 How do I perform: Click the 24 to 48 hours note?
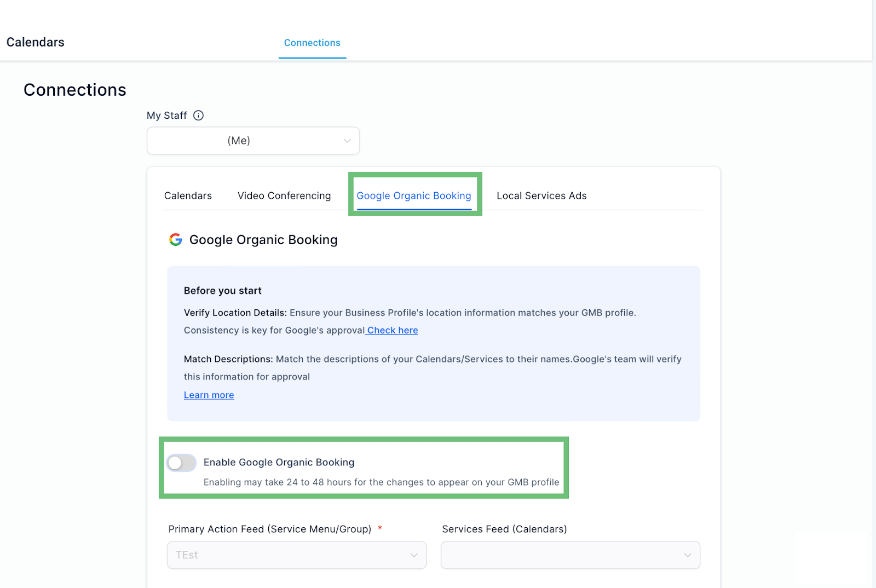coord(382,482)
